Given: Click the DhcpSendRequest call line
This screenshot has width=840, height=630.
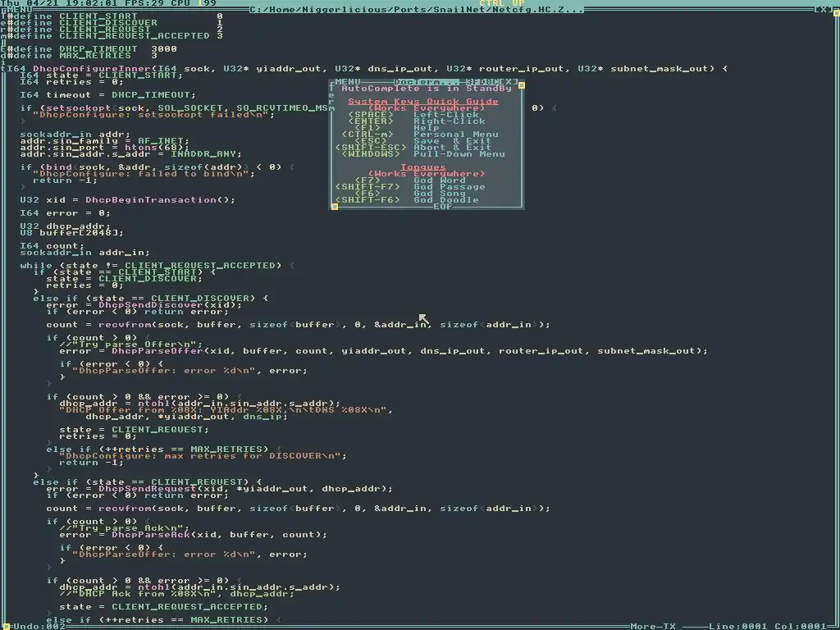Looking at the screenshot, I should click(220, 489).
